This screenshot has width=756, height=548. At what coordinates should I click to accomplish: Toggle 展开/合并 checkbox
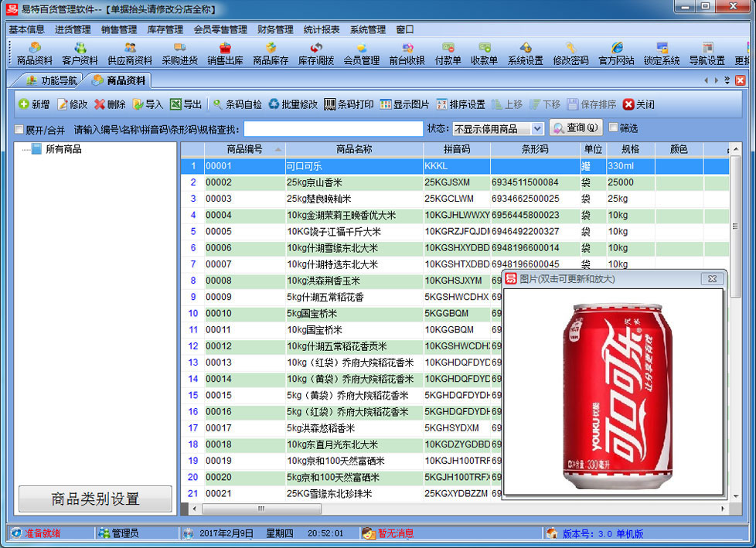[20, 129]
